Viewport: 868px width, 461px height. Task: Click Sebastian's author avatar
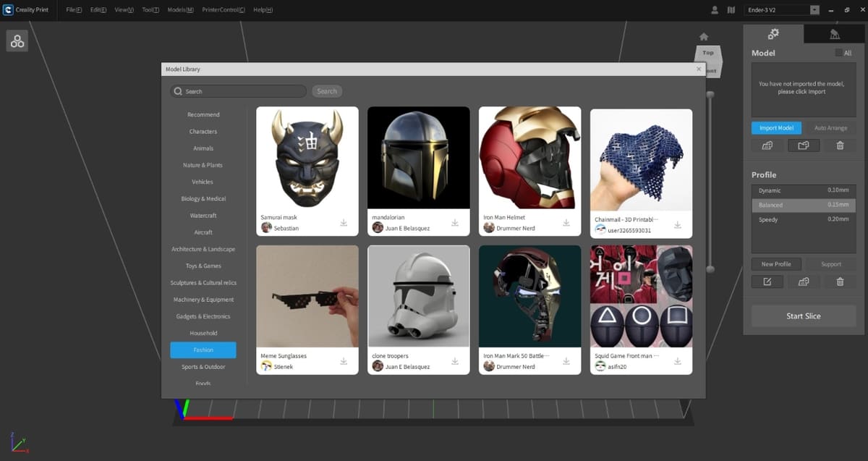pos(266,228)
